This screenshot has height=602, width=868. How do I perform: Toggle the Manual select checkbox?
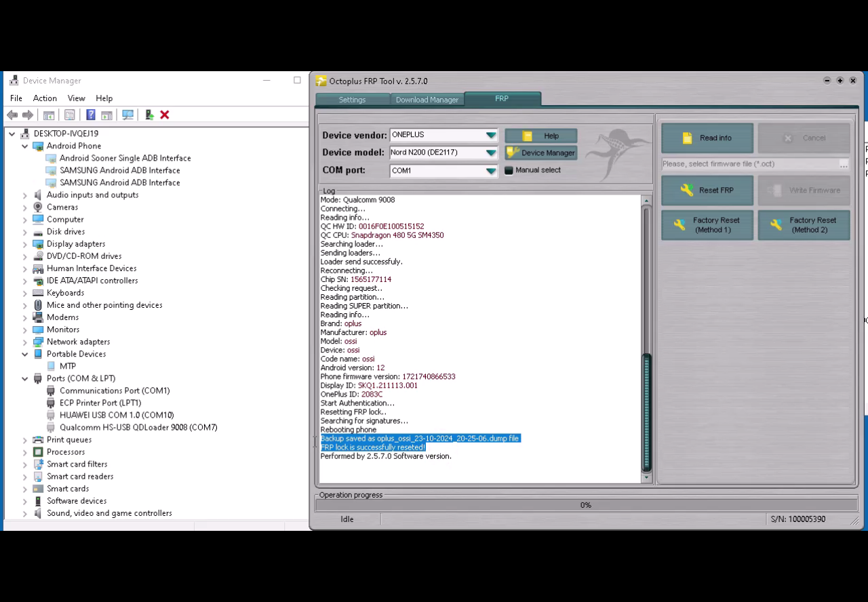coord(509,170)
